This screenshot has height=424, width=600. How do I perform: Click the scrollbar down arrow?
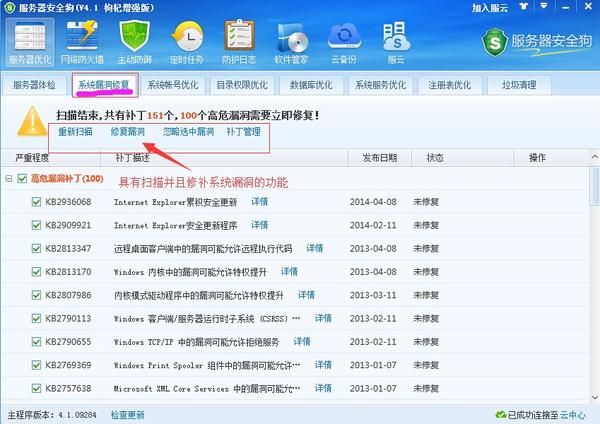click(595, 398)
